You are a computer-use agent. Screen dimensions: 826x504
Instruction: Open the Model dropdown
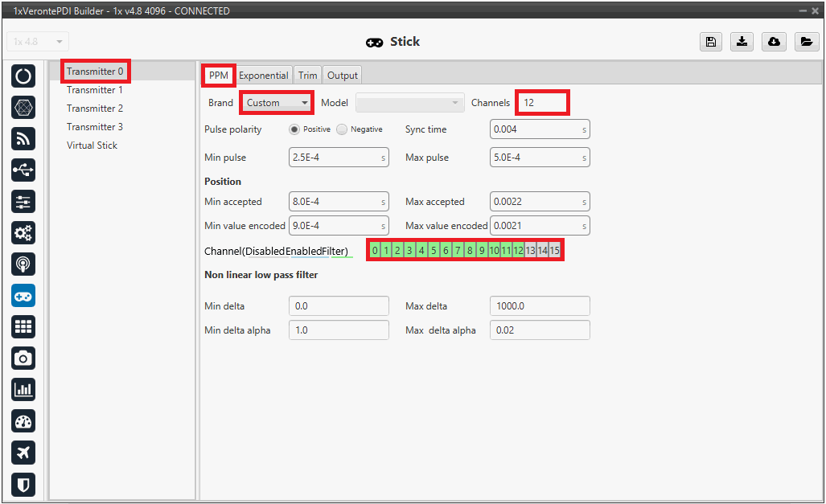click(410, 103)
